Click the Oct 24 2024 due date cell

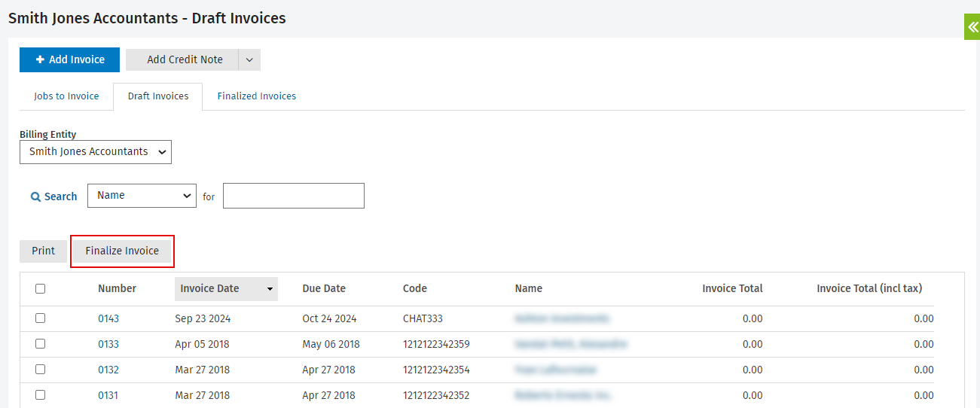pyautogui.click(x=329, y=318)
